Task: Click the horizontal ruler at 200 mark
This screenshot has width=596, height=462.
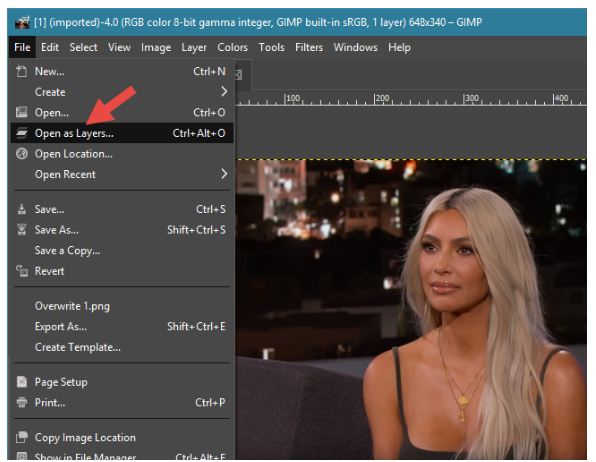Action: click(375, 99)
